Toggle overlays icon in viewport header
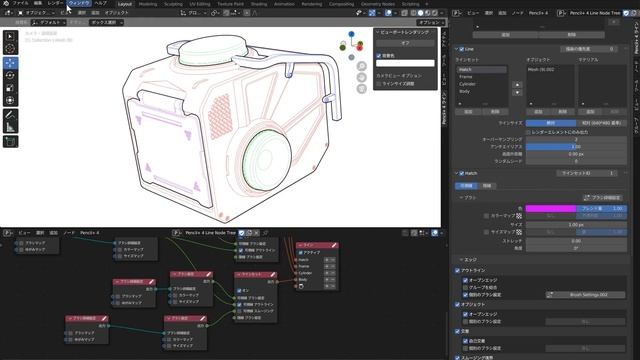 (x=388, y=13)
